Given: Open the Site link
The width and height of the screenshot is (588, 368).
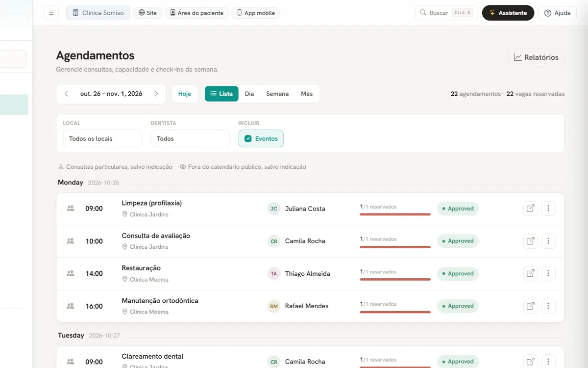Looking at the screenshot, I should (147, 13).
